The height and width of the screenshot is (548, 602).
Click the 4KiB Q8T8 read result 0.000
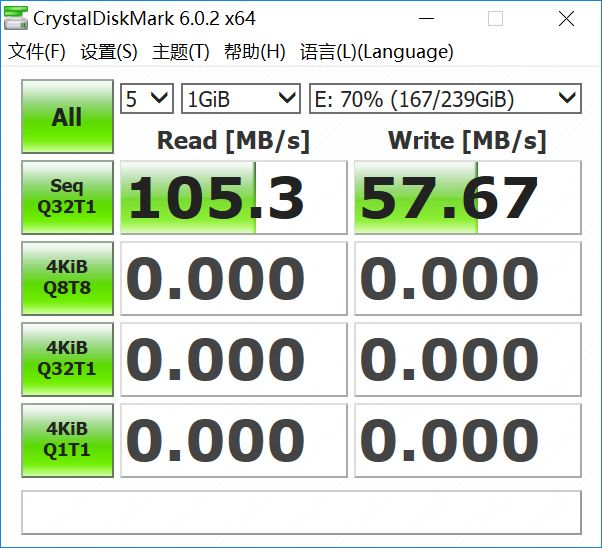(x=234, y=278)
